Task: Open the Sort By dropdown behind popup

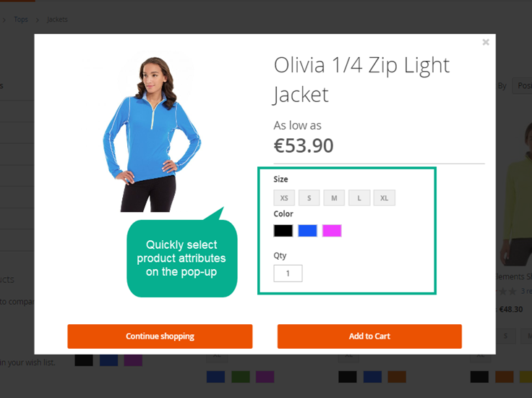Action: coord(523,85)
